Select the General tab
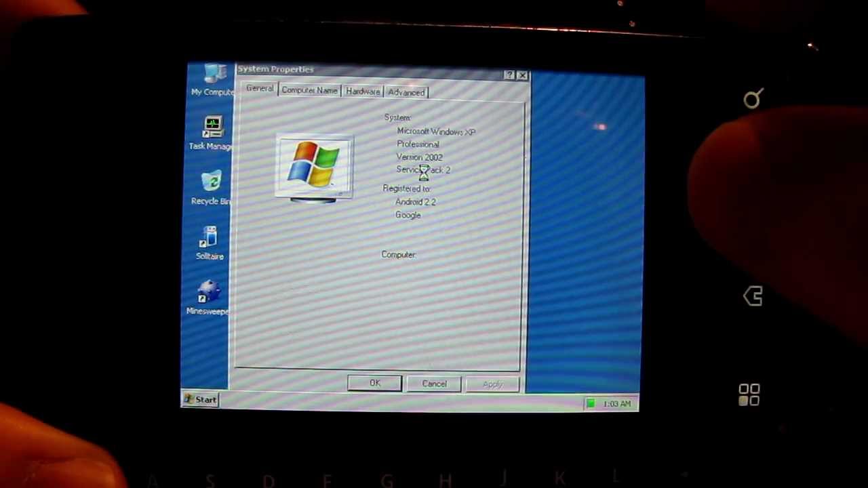 tap(260, 89)
